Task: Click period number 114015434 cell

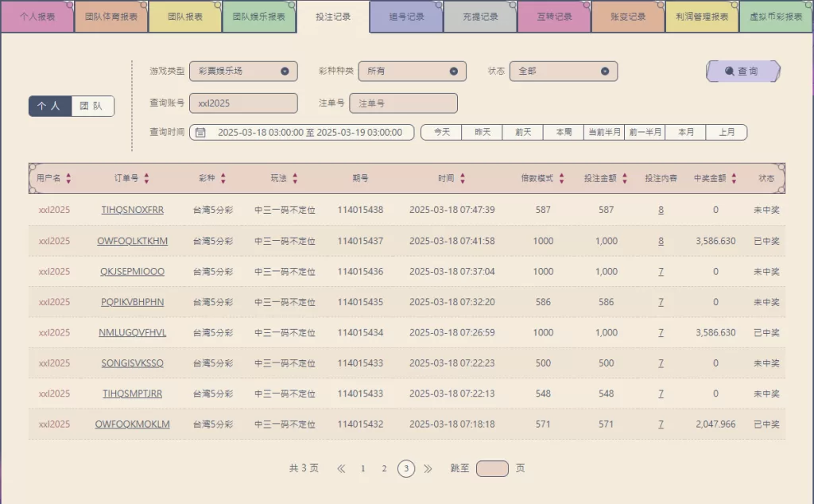Action: click(360, 333)
